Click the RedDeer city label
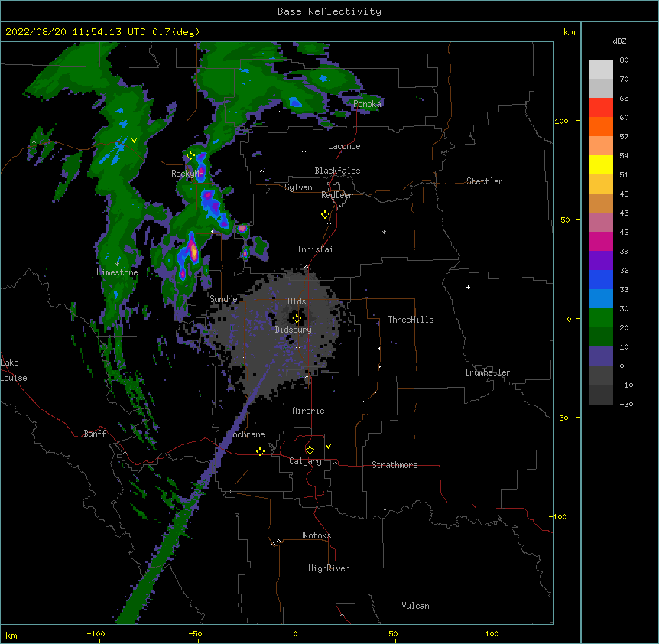The height and width of the screenshot is (644, 659). [336, 195]
